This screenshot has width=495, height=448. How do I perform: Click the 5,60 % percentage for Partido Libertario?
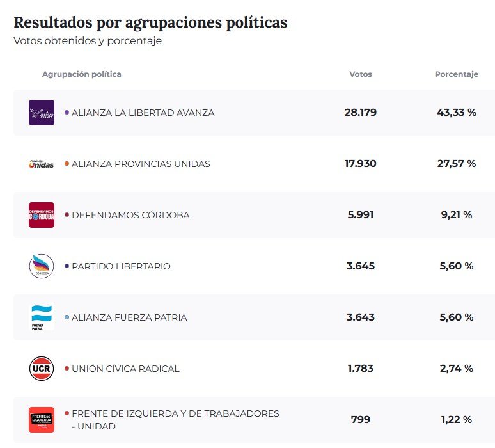coord(456,266)
